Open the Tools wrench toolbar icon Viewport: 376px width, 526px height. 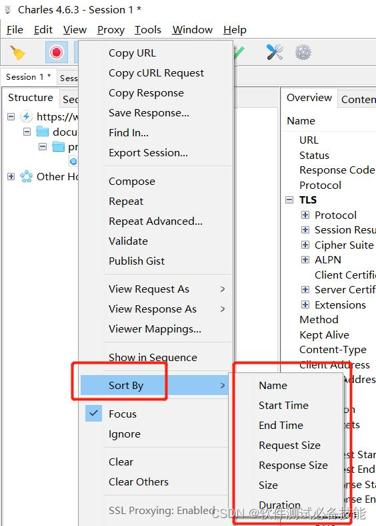pyautogui.click(x=274, y=52)
